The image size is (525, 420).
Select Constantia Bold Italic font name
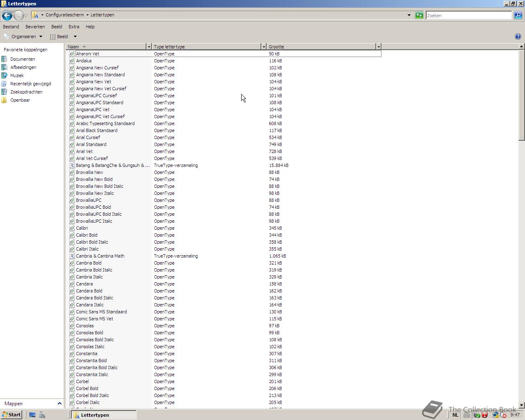pos(97,367)
